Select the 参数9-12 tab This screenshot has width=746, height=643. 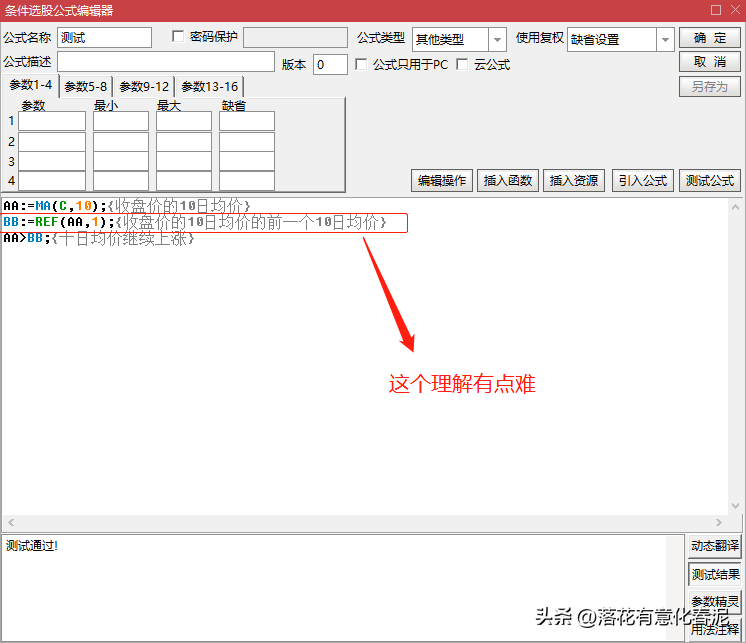point(144,87)
